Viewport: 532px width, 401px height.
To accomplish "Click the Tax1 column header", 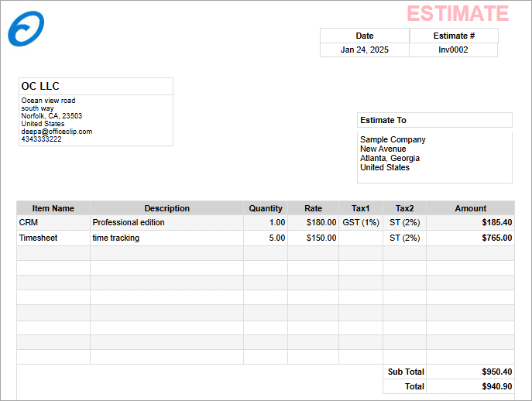I will [361, 208].
